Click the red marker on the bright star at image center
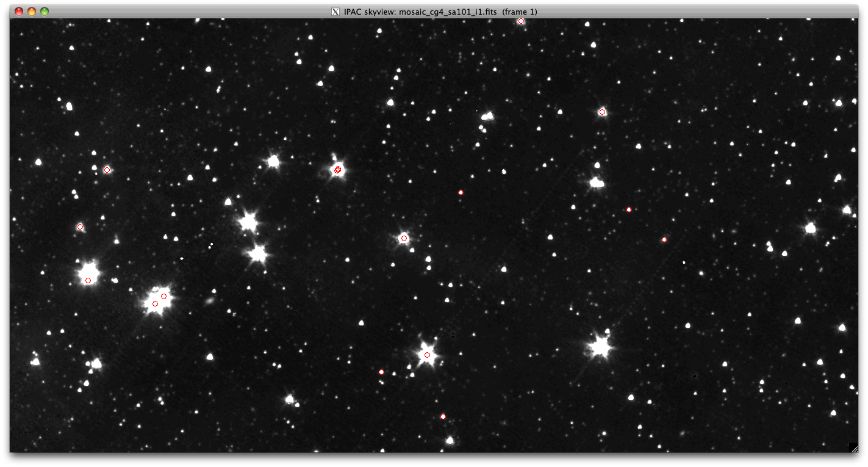868x467 pixels. (404, 238)
